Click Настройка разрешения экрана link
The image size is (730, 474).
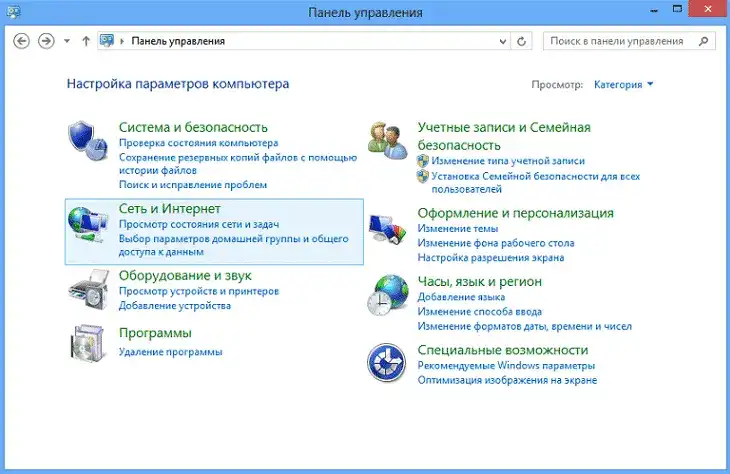[491, 258]
